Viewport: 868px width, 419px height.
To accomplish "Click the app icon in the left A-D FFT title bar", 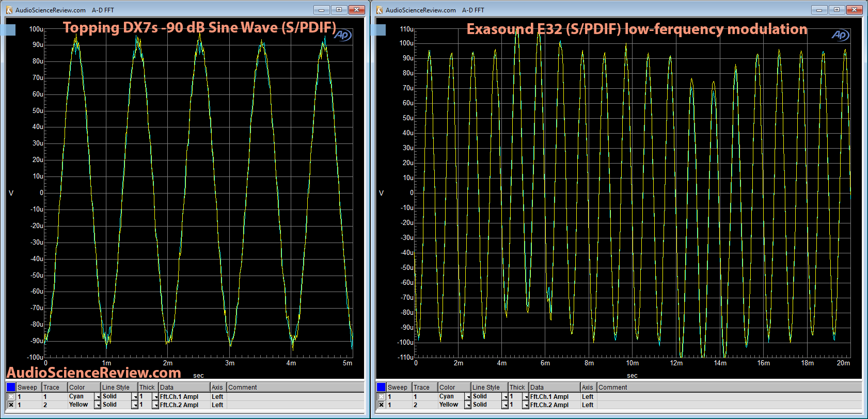I will [9, 10].
